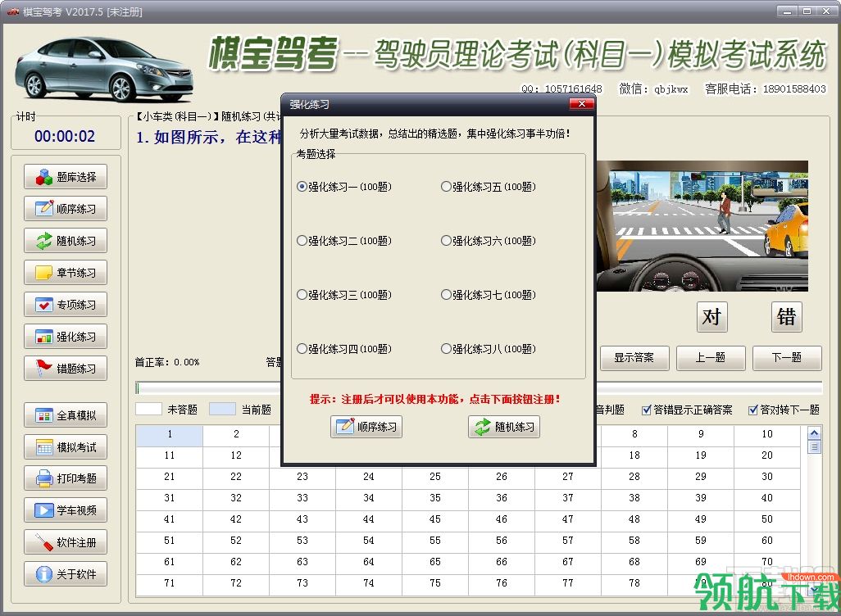Image resolution: width=841 pixels, height=616 pixels.
Task: Click scroll-up arrow of question grid
Action: (814, 433)
